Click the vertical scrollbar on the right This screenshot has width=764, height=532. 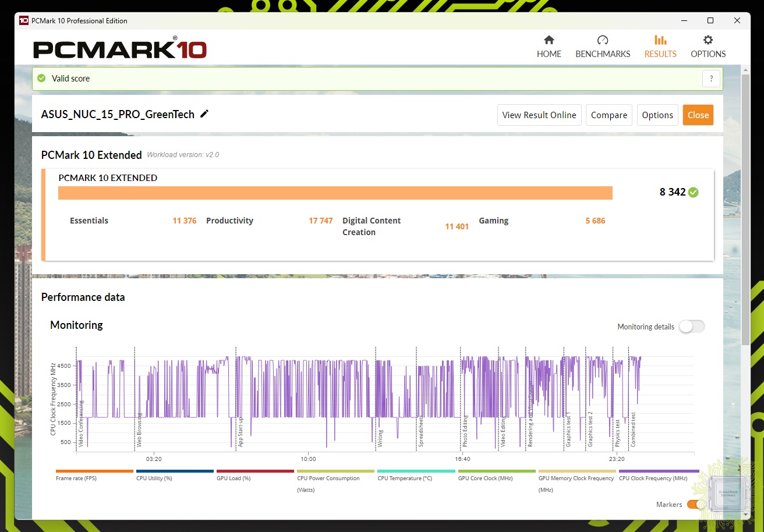745,210
